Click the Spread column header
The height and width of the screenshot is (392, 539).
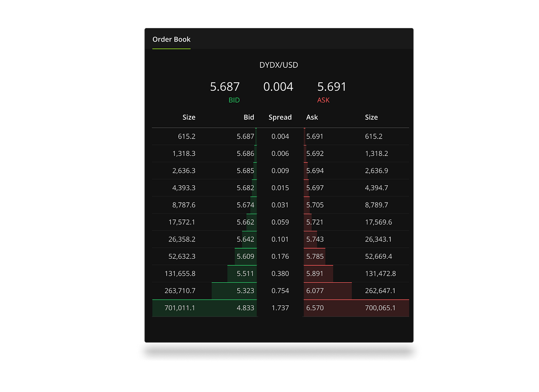tap(280, 117)
